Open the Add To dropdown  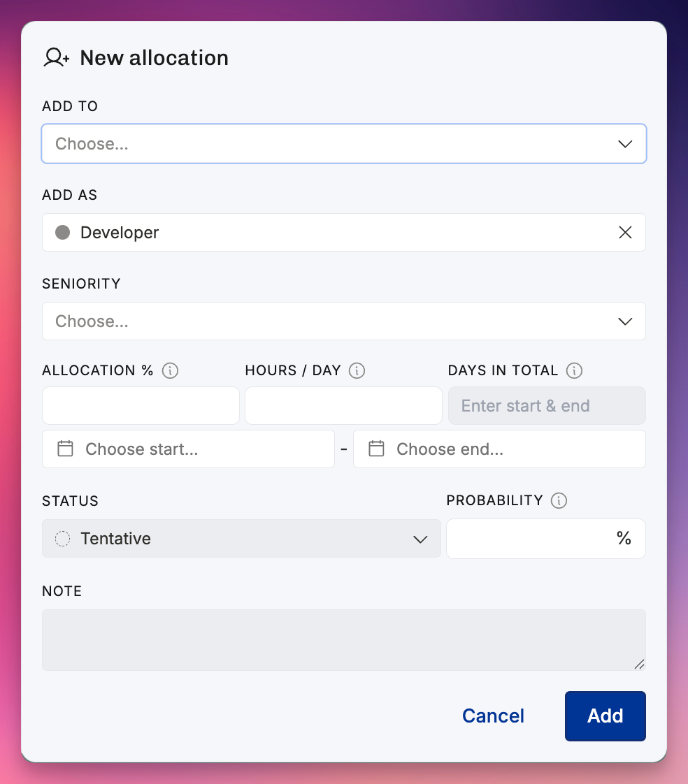click(x=344, y=143)
